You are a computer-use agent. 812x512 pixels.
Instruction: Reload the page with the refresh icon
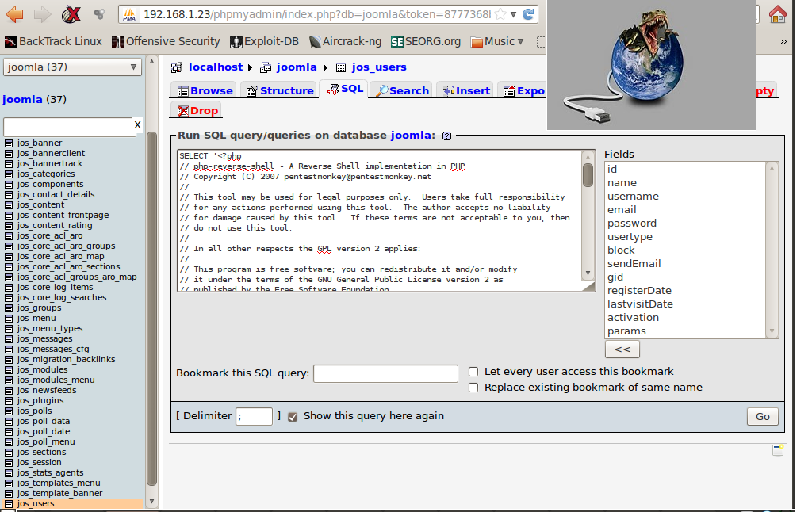tap(527, 14)
